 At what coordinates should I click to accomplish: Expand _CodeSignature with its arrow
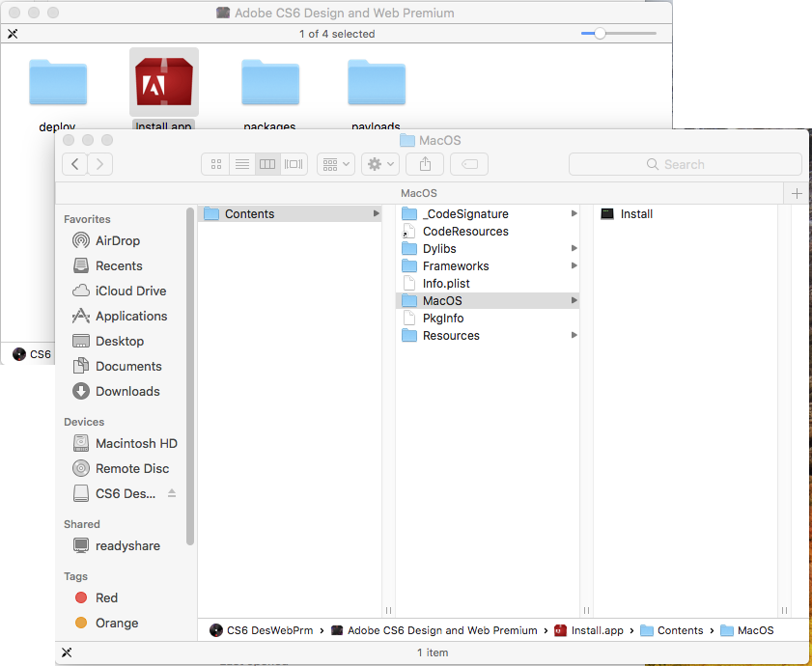pos(574,214)
